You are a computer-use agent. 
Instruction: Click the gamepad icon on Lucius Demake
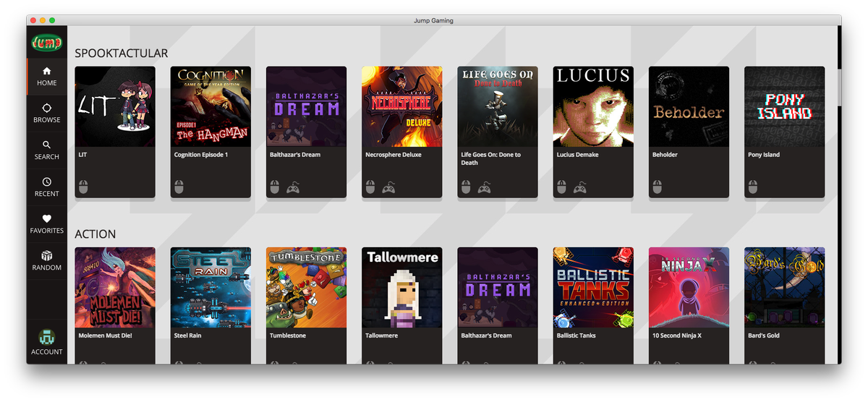[580, 188]
